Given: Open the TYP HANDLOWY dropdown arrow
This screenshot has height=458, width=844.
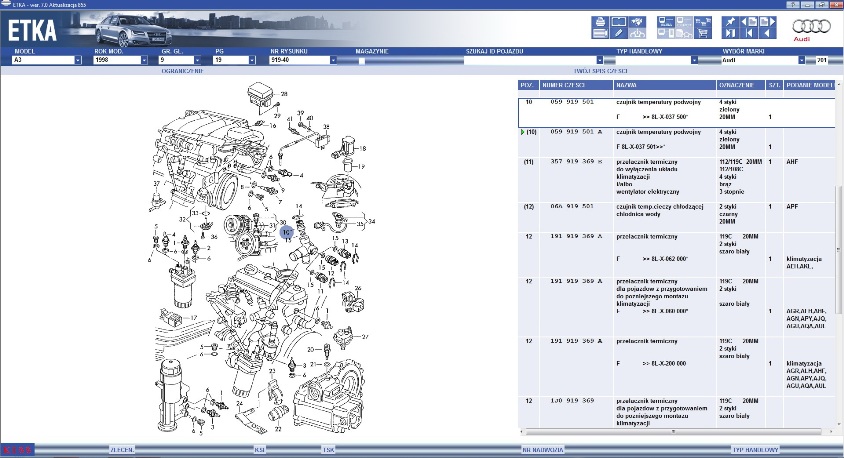Looking at the screenshot, I should (694, 60).
